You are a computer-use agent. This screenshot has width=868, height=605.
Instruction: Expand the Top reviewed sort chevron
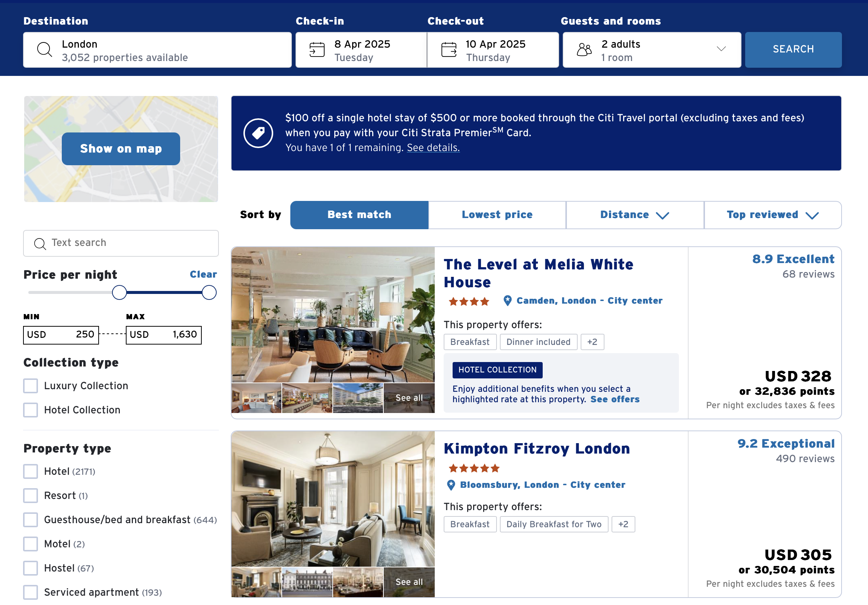tap(812, 215)
